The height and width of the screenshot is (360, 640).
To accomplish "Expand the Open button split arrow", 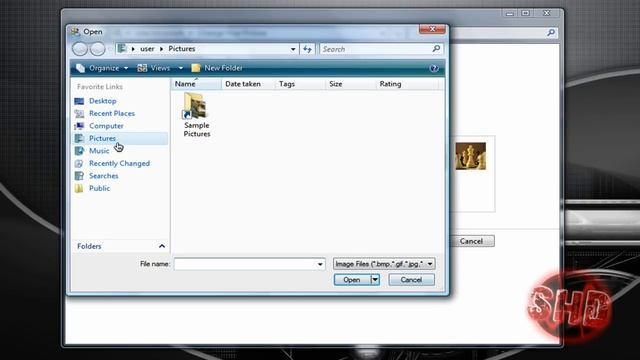I will [x=375, y=280].
